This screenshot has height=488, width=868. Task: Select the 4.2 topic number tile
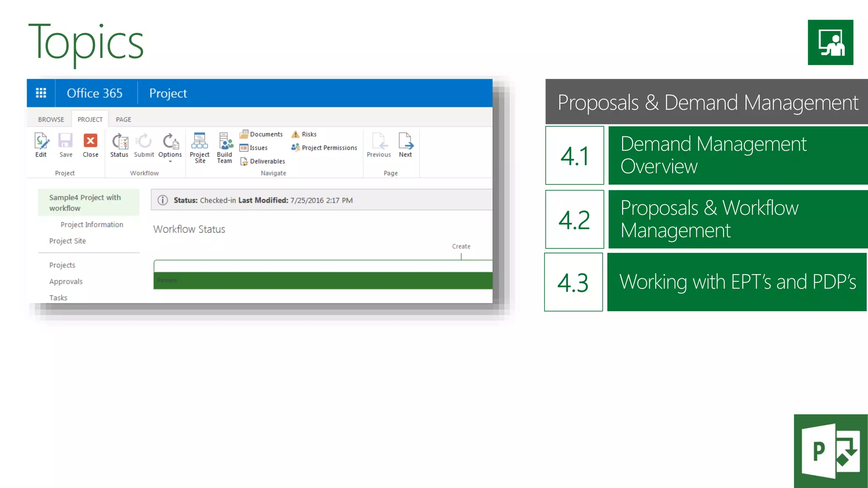tap(575, 219)
